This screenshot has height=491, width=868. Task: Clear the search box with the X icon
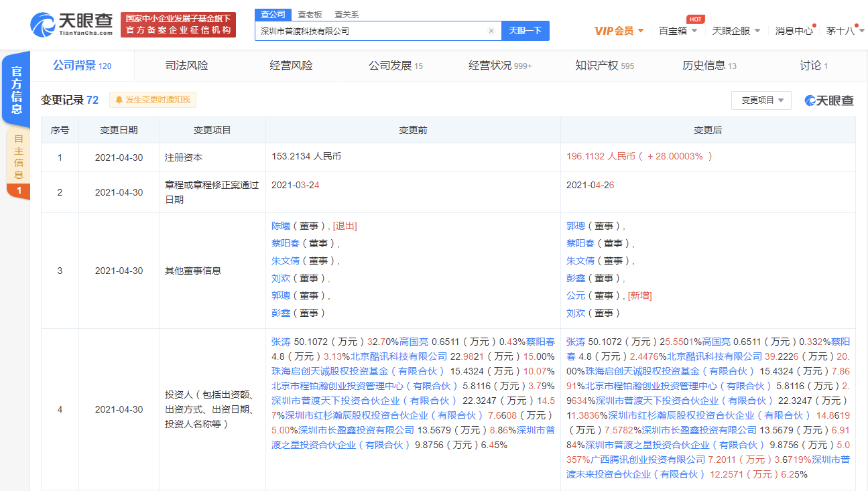point(491,31)
